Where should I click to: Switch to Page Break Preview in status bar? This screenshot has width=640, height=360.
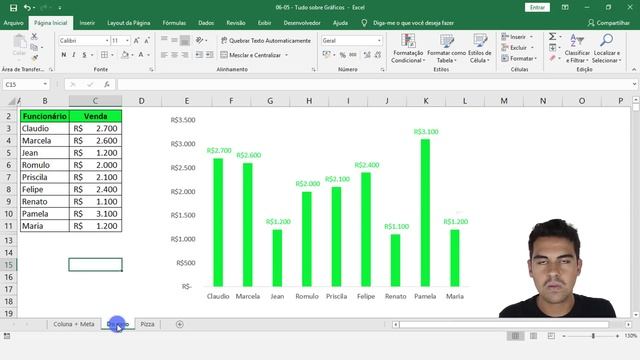[551, 336]
